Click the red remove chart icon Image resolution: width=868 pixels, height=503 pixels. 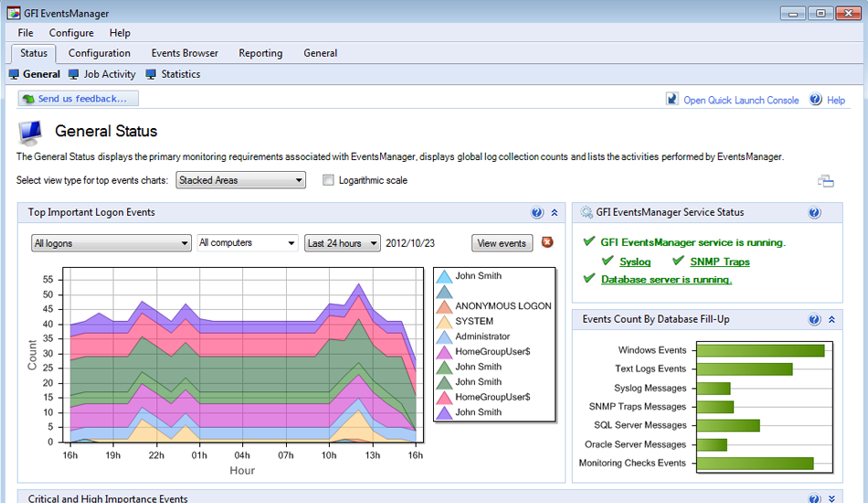pos(547,242)
